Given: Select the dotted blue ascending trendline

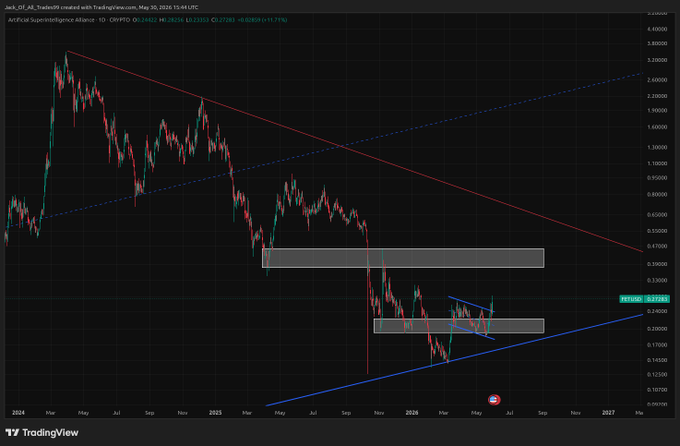Looking at the screenshot, I should pos(325,150).
